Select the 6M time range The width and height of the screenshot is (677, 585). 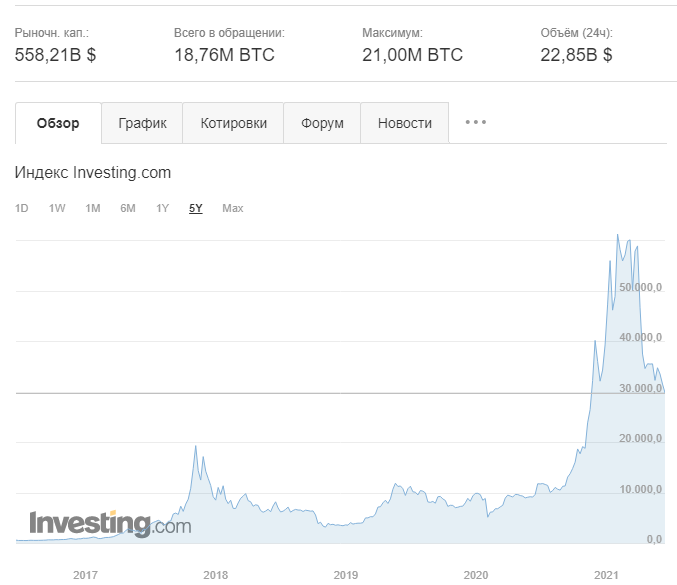click(128, 208)
